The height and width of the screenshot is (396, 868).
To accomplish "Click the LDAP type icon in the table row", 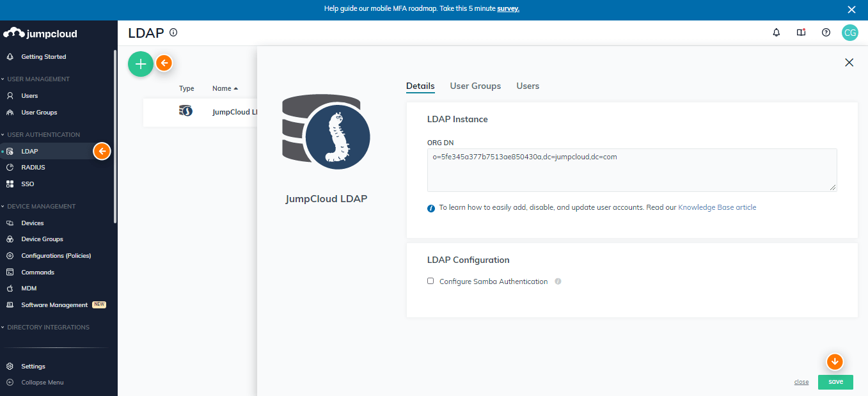I will pyautogui.click(x=185, y=111).
